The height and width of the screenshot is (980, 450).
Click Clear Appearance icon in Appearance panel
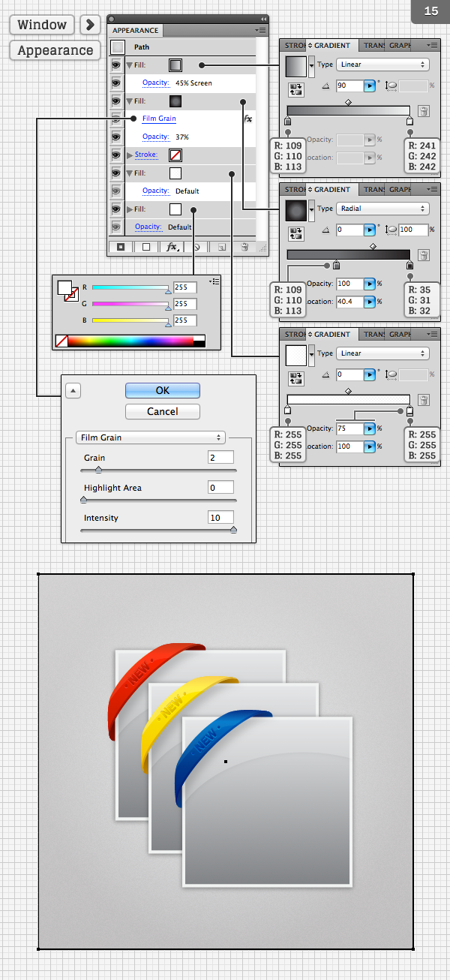[196, 246]
